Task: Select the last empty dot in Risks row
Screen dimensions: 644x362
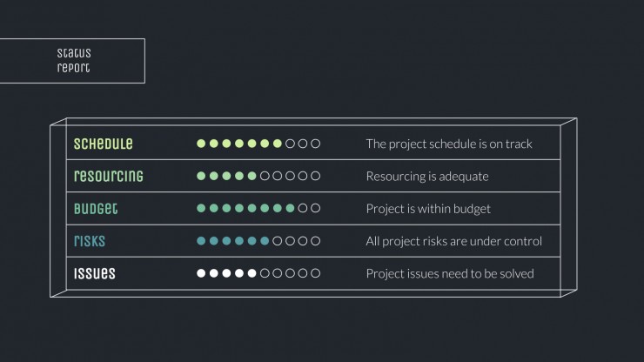Action: (315, 241)
